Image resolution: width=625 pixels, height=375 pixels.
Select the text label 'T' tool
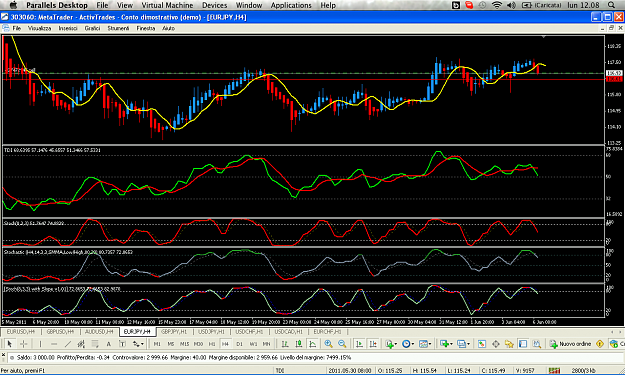(122, 344)
